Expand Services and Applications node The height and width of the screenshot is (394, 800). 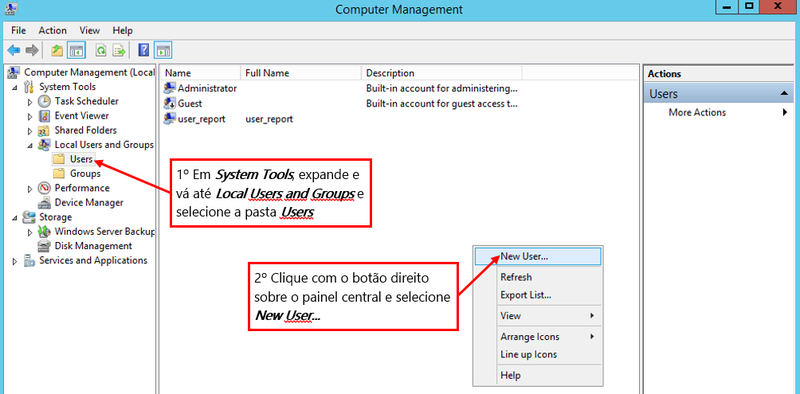15,261
